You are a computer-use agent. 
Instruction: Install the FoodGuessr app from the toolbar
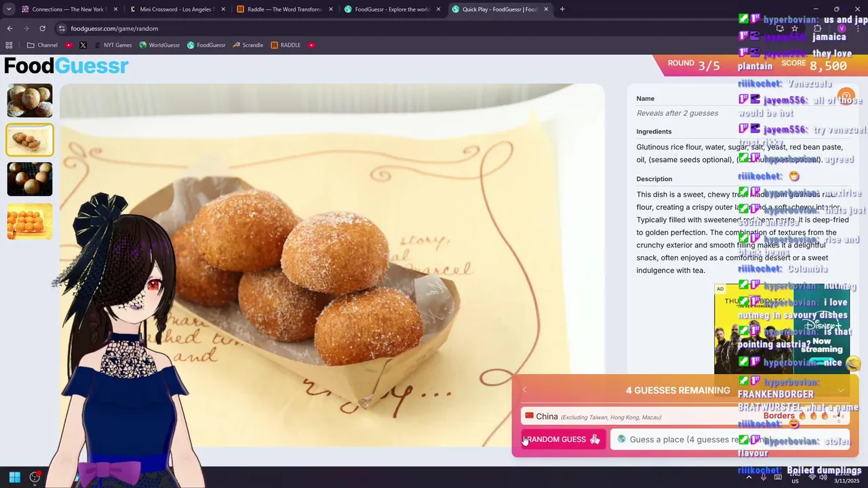tap(780, 28)
